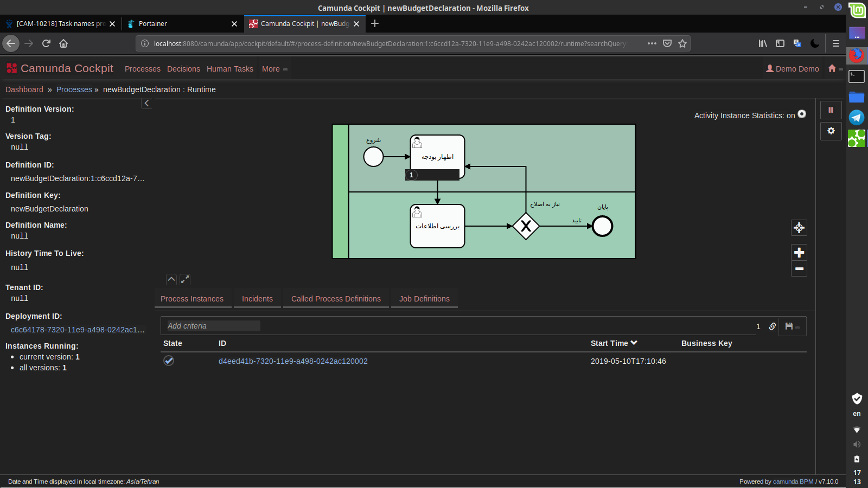Toggle Activity Instance Statistics on/off
The width and height of the screenshot is (868, 488).
tap(802, 114)
